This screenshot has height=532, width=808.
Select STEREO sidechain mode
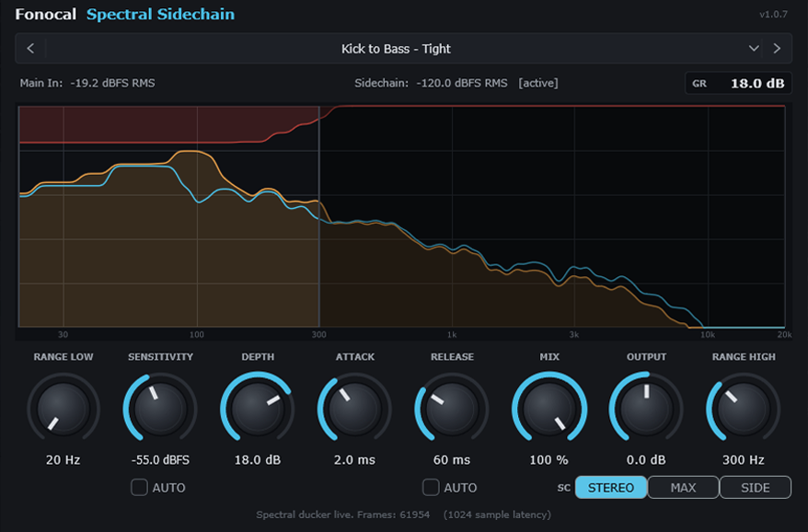click(611, 487)
